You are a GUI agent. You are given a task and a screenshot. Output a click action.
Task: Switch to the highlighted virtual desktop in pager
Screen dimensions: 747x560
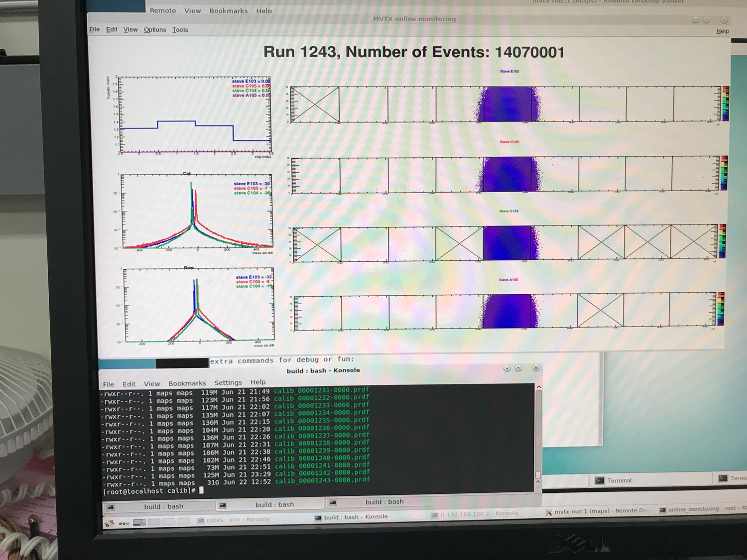pyautogui.click(x=139, y=522)
